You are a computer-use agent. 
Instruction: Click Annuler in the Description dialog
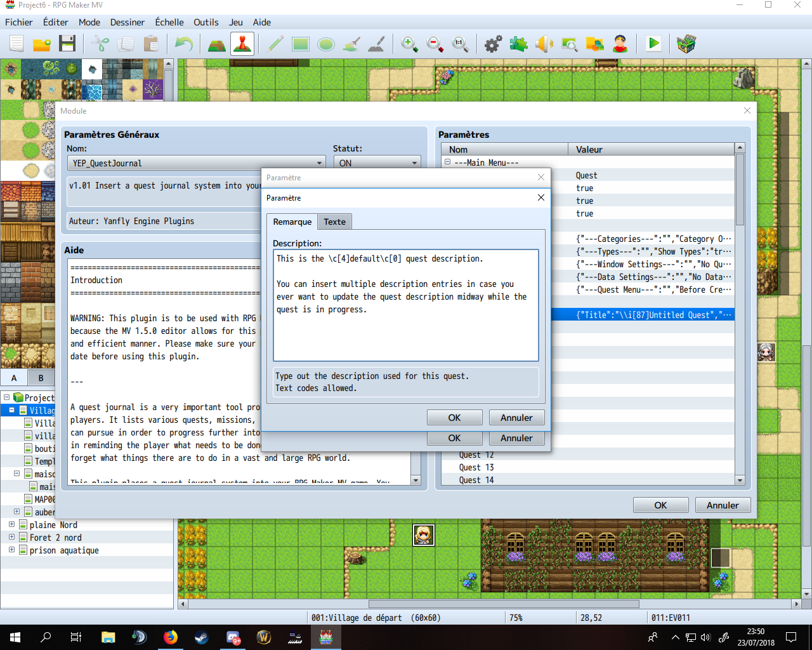pyautogui.click(x=516, y=418)
